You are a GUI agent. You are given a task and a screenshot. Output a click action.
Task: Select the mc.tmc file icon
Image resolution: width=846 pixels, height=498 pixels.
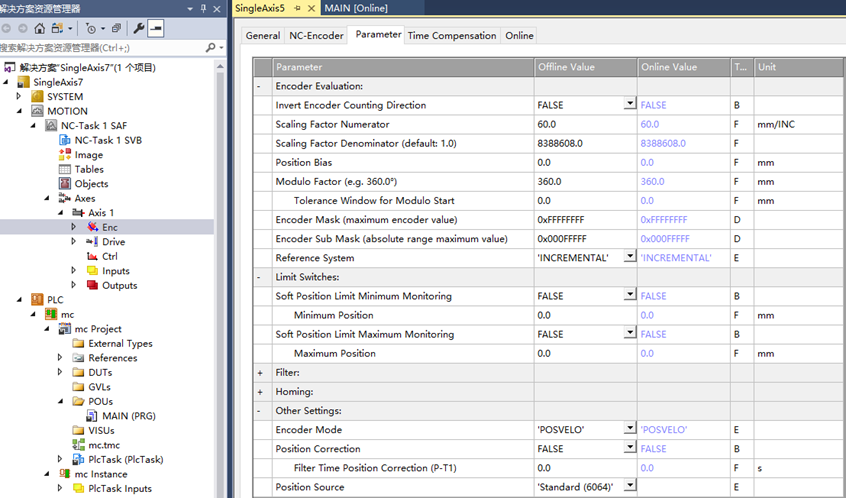tap(78, 445)
